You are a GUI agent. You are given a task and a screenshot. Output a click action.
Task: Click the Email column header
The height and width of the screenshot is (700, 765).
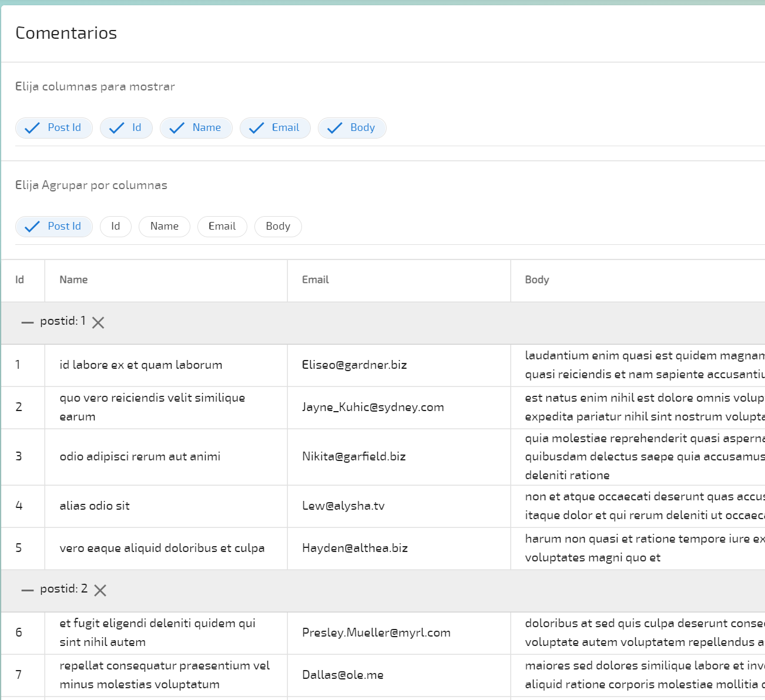316,280
